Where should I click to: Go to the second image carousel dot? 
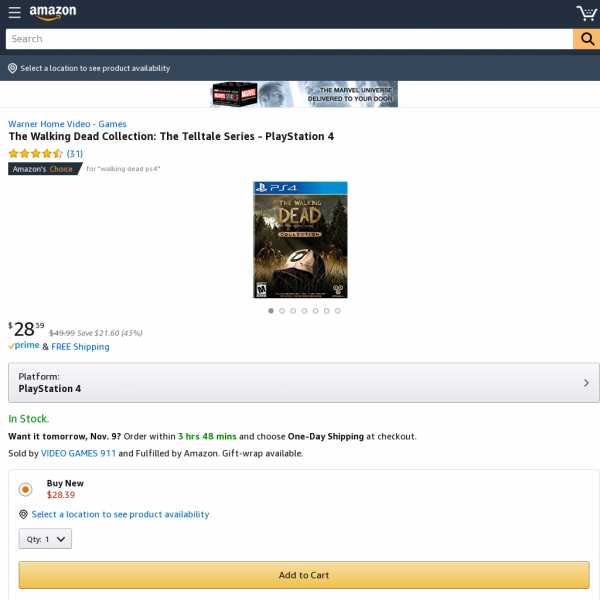tap(282, 311)
